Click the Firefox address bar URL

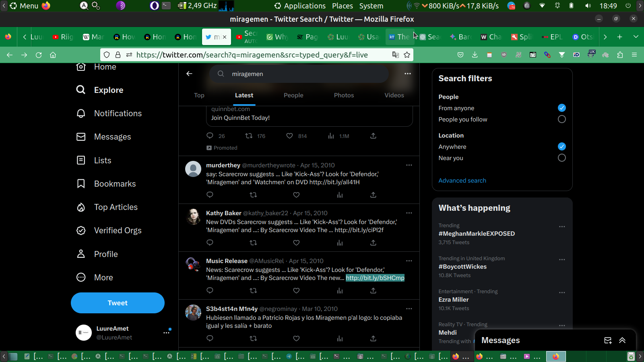click(252, 55)
